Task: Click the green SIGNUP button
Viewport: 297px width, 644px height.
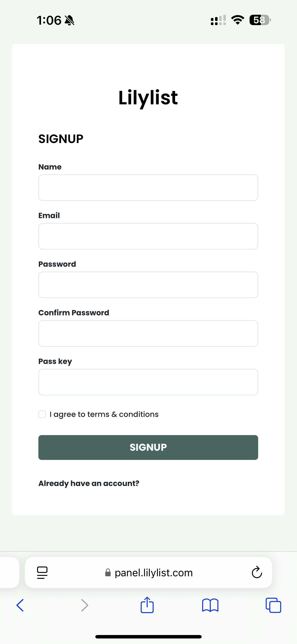Action: 148,447
